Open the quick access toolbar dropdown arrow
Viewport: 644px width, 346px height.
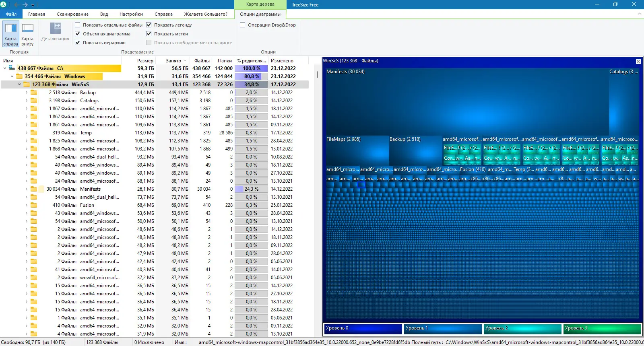tap(33, 5)
